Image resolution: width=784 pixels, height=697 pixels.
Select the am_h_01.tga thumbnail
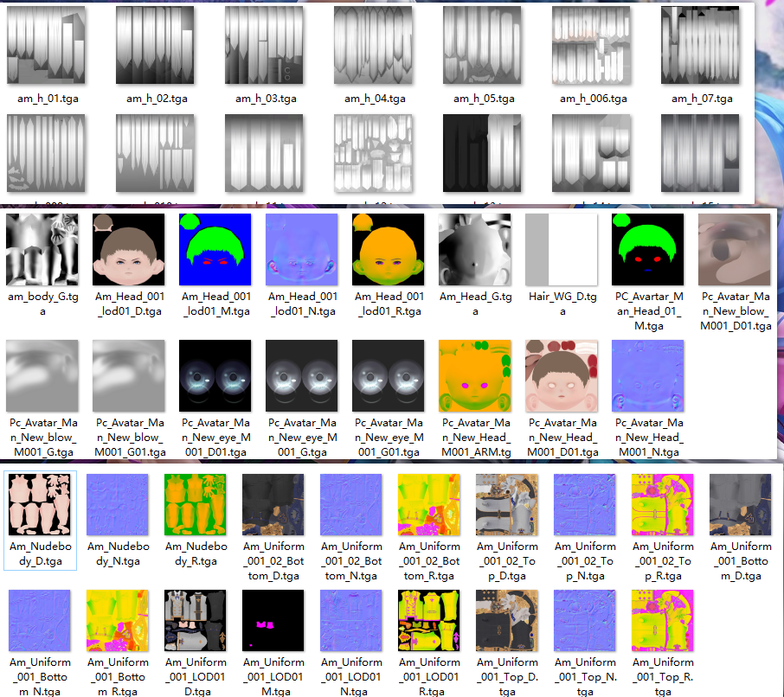pos(46,45)
